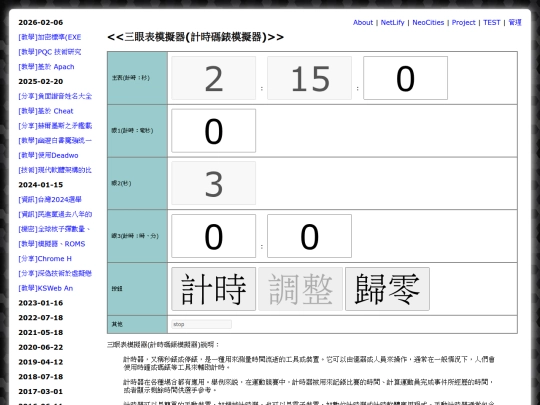Click the main watch minutes field showing 15
The height and width of the screenshot is (405, 540).
(309, 78)
